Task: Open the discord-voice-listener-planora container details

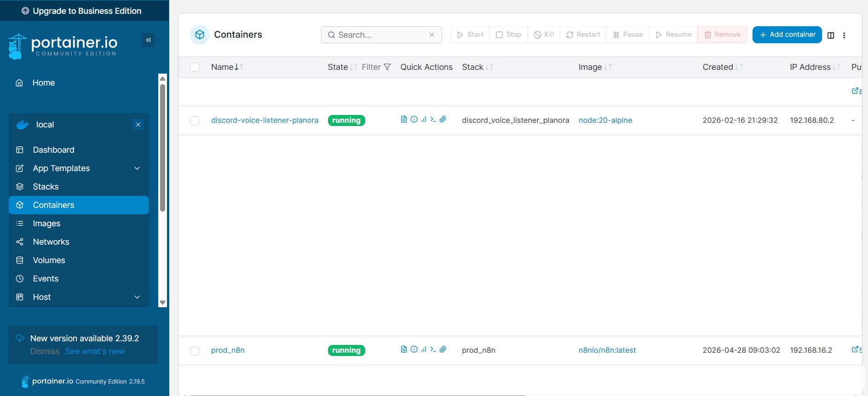Action: [264, 120]
